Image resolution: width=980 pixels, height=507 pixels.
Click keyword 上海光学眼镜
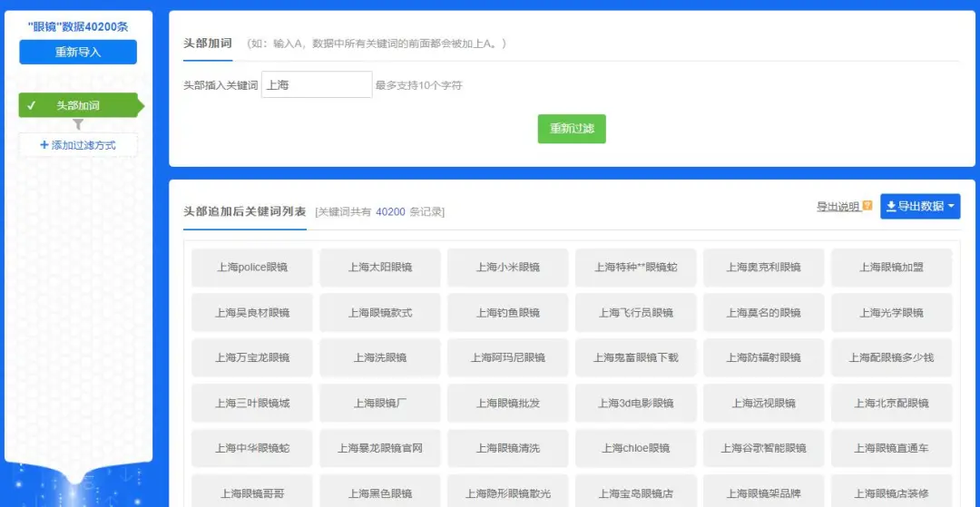click(892, 313)
